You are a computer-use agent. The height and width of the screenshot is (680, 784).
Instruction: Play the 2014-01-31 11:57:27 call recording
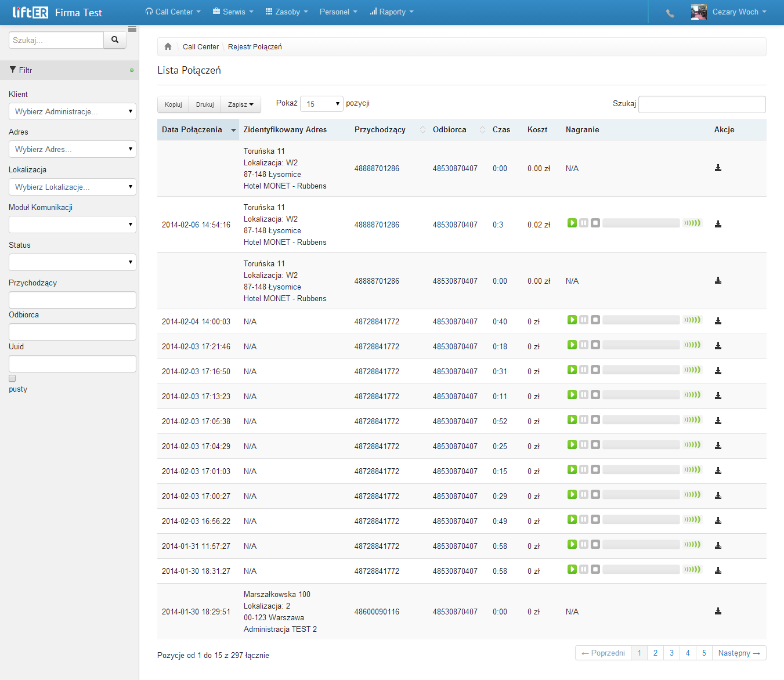[572, 544]
